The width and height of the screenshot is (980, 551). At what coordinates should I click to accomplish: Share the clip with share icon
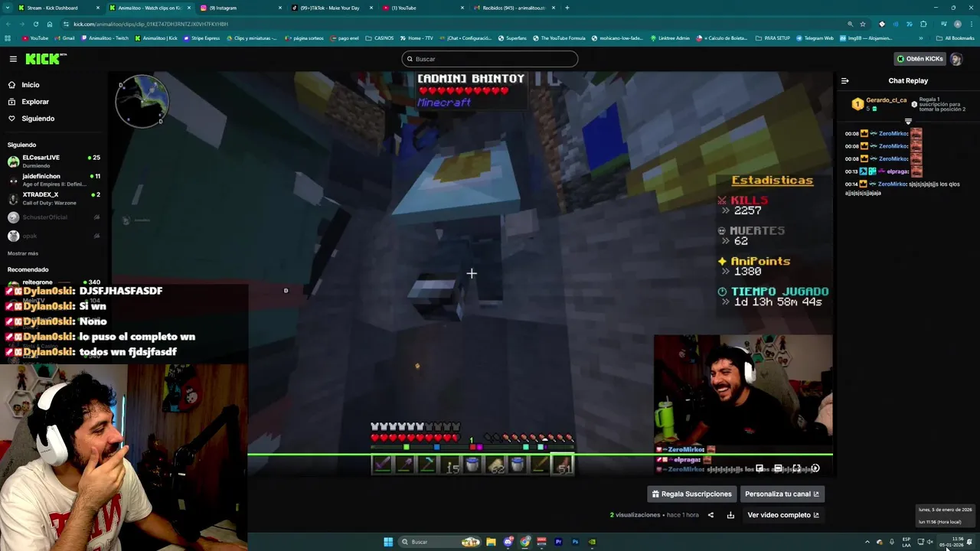(710, 515)
